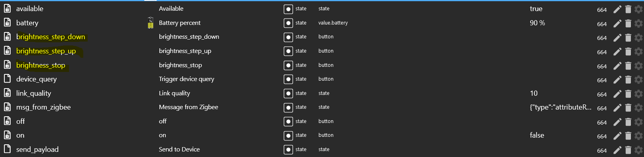644x157 pixels.
Task: Select the brightness_step_up tree item
Action: click(x=46, y=51)
